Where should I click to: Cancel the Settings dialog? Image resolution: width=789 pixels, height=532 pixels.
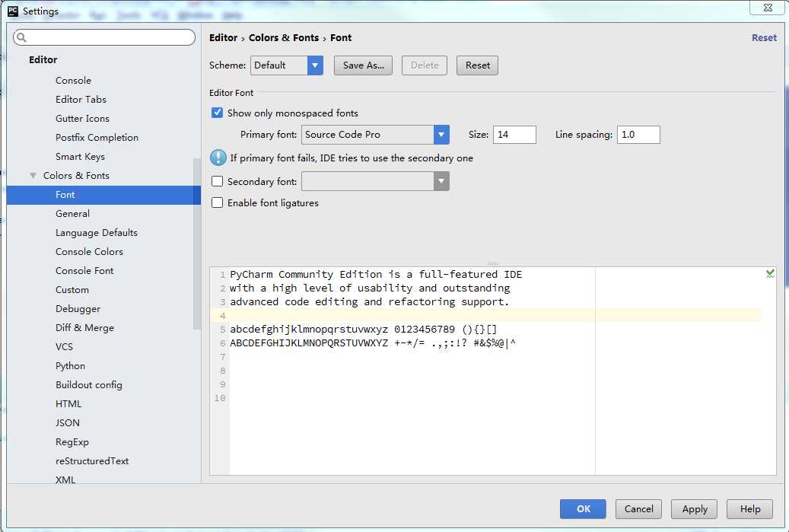click(638, 509)
